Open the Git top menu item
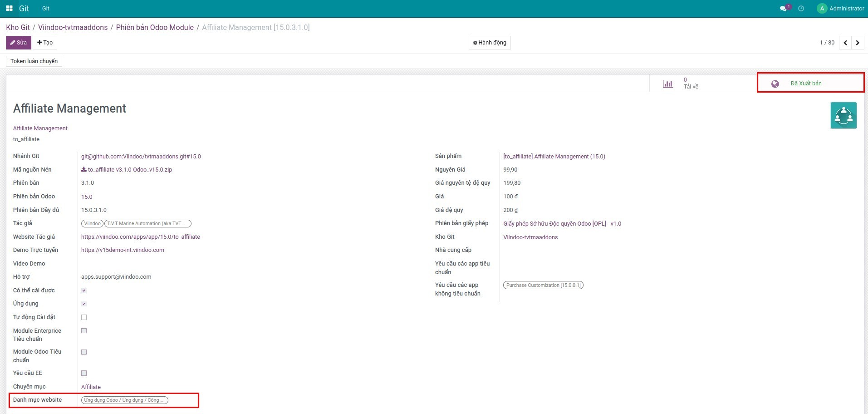The width and height of the screenshot is (868, 414). pos(45,9)
